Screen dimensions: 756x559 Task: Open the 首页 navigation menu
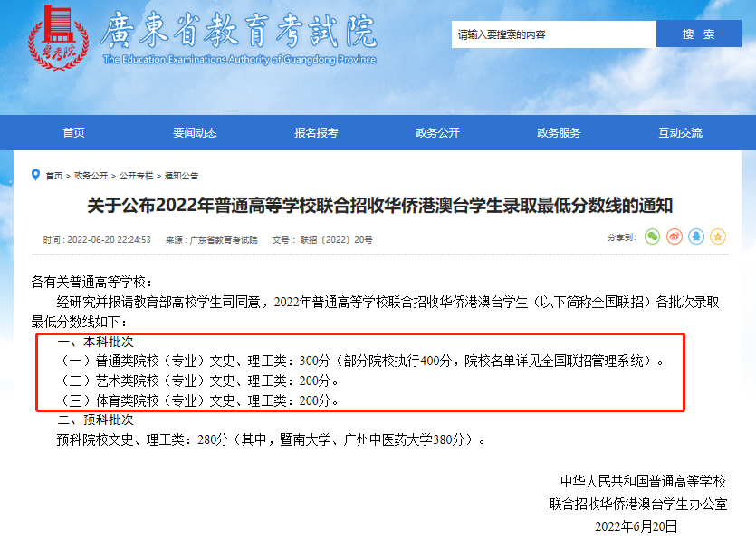point(72,132)
